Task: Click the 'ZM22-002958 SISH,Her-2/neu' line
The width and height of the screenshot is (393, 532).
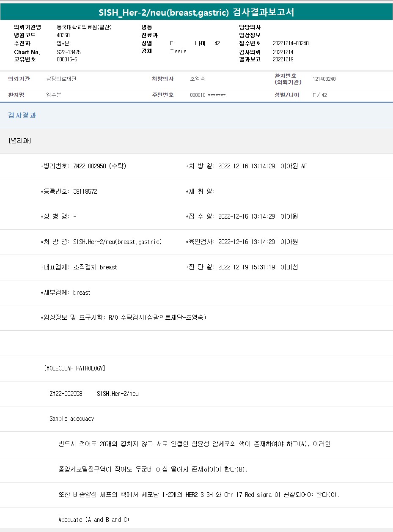Action: pyautogui.click(x=94, y=394)
